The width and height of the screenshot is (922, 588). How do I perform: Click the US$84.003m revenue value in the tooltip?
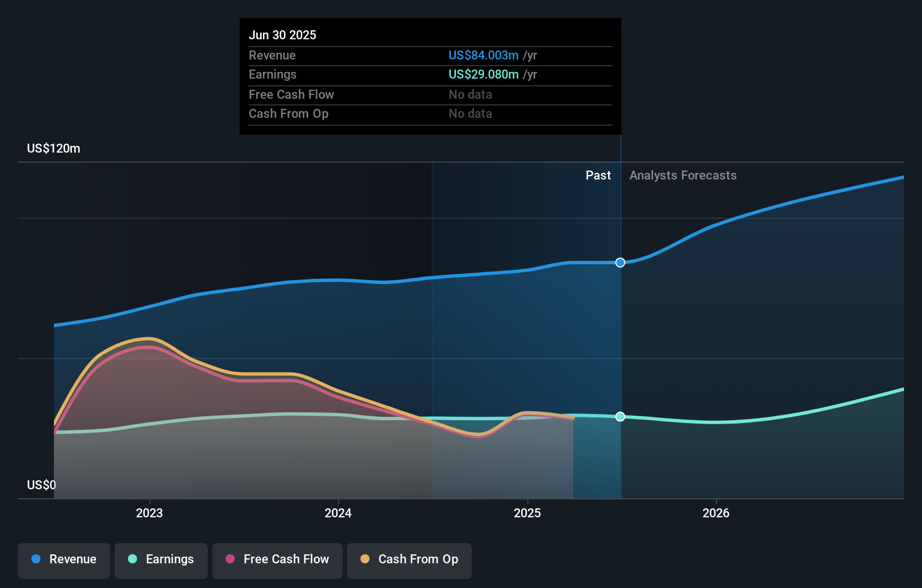click(483, 55)
